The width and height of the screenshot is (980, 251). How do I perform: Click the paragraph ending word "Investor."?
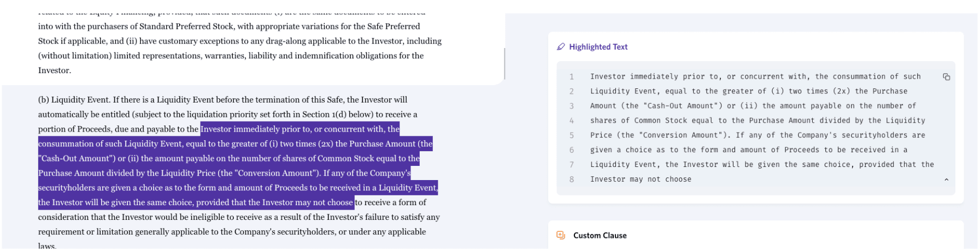point(55,70)
